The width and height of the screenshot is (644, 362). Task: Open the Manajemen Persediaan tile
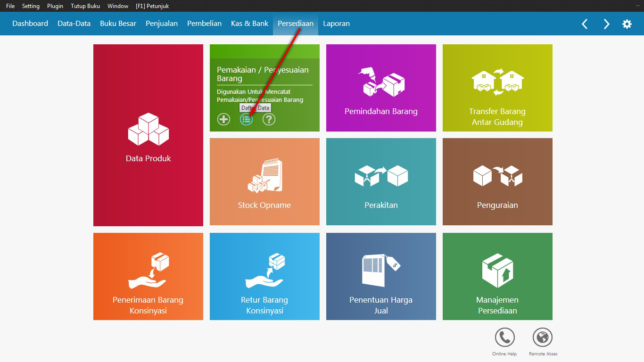(x=497, y=276)
